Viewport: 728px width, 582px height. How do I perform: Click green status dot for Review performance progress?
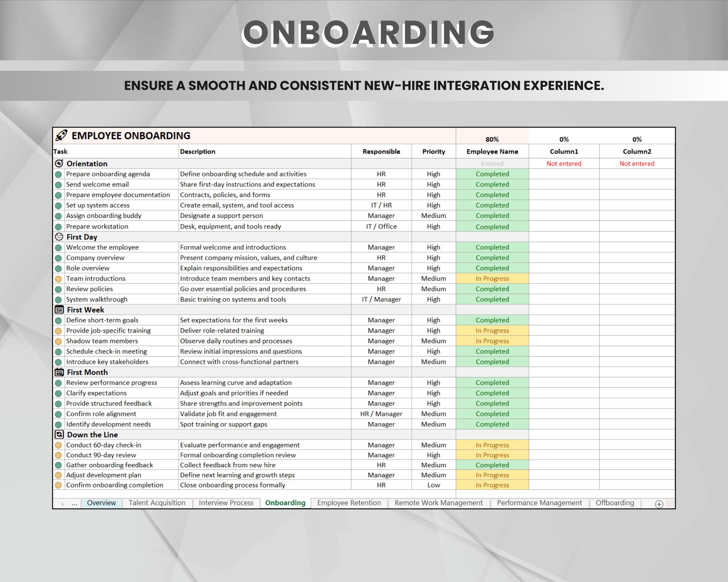pos(58,383)
